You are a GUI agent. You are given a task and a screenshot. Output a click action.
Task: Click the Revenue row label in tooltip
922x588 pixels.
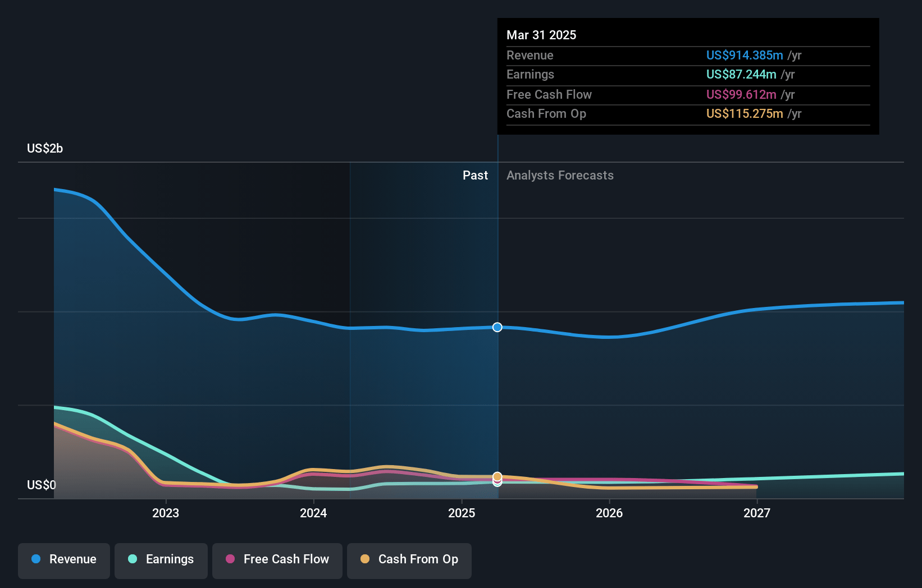tap(530, 55)
